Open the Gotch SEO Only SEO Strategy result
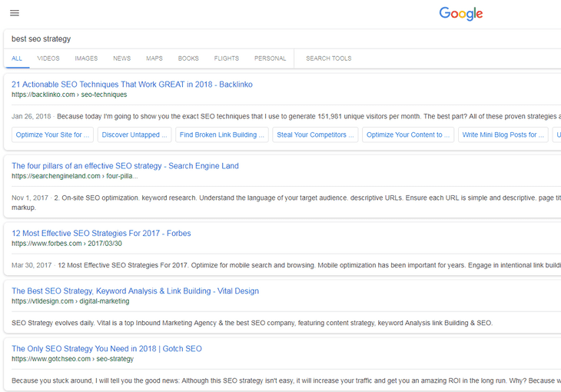Viewport: 561px width, 392px height. (107, 349)
